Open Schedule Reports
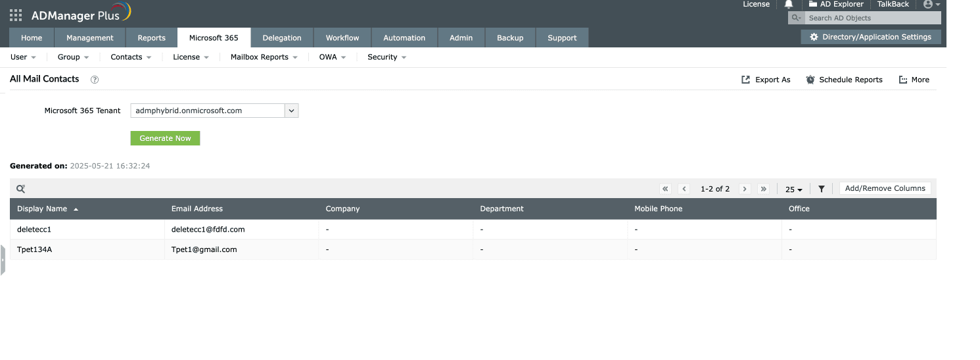The image size is (980, 360). click(845, 80)
